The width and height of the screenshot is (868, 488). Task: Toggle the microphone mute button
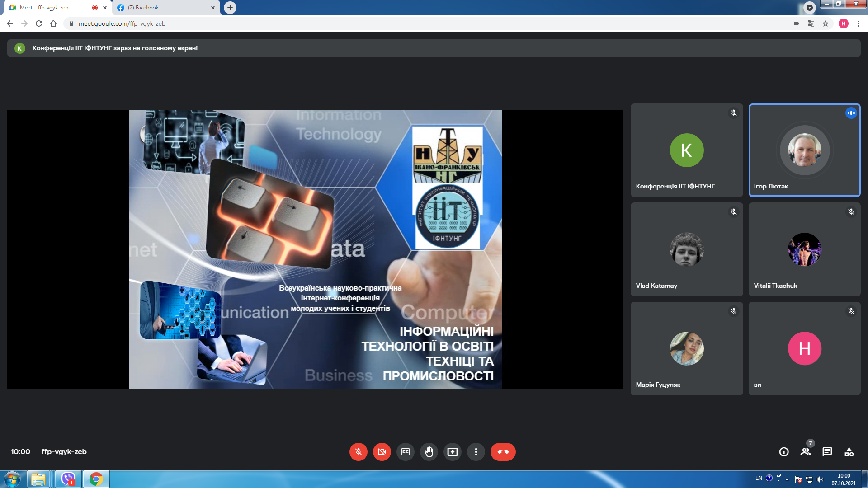[x=358, y=452]
